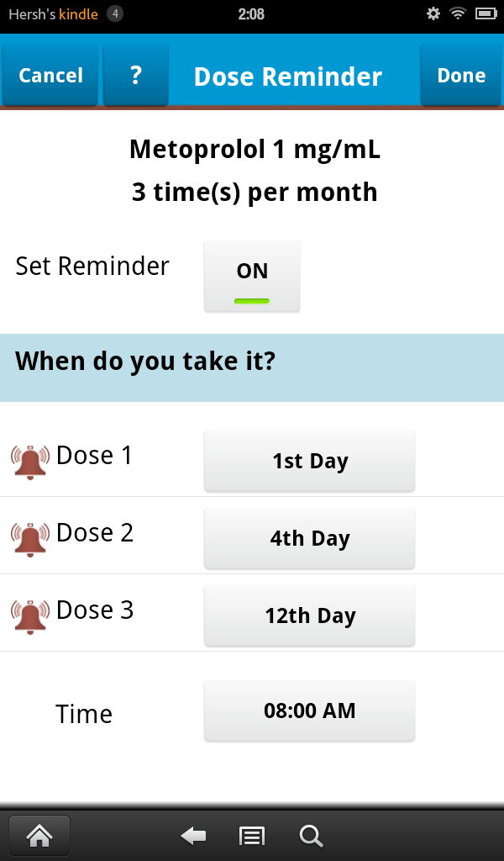This screenshot has width=504, height=861.
Task: Change Dose 3 from 12th Day
Action: [309, 615]
